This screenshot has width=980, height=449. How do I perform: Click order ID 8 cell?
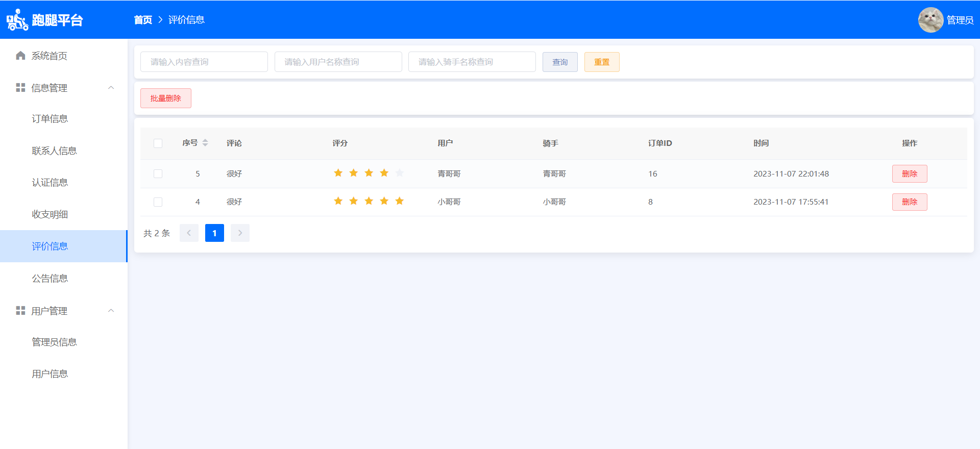pyautogui.click(x=650, y=202)
